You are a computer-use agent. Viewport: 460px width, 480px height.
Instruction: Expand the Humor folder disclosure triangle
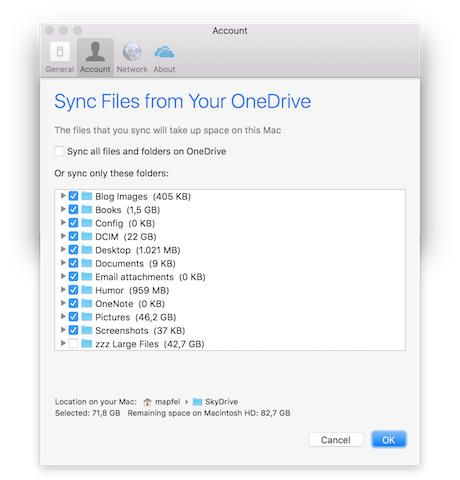point(63,289)
